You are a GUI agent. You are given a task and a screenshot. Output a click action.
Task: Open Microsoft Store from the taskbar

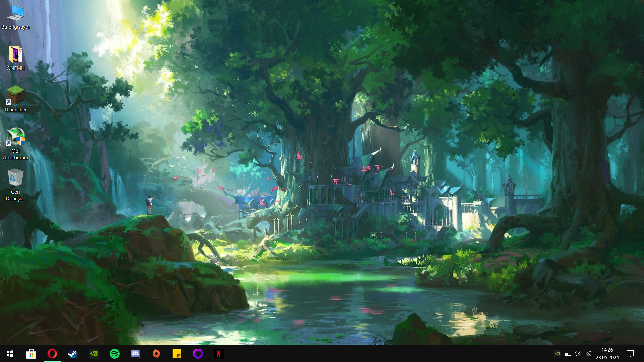point(31,354)
